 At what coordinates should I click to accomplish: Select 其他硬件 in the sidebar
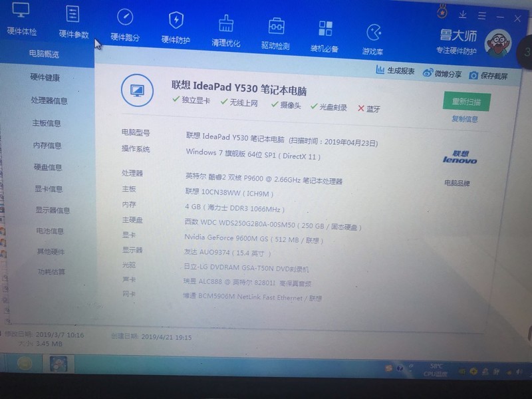point(51,251)
